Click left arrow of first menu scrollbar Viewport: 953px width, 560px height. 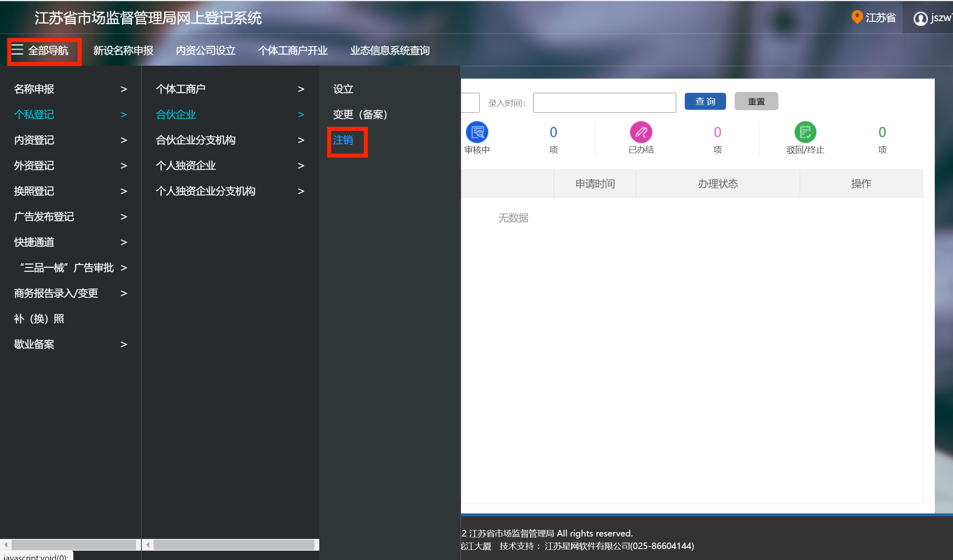point(6,545)
